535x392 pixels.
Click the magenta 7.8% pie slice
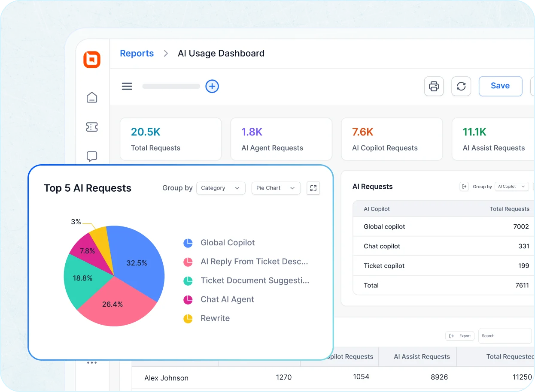pos(89,251)
